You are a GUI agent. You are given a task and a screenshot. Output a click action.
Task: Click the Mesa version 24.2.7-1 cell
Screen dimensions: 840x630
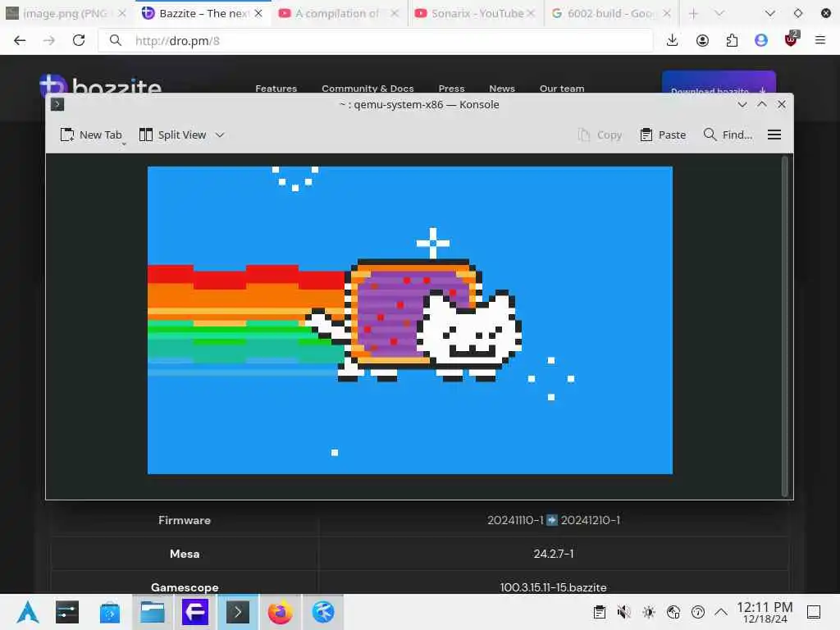click(x=554, y=554)
